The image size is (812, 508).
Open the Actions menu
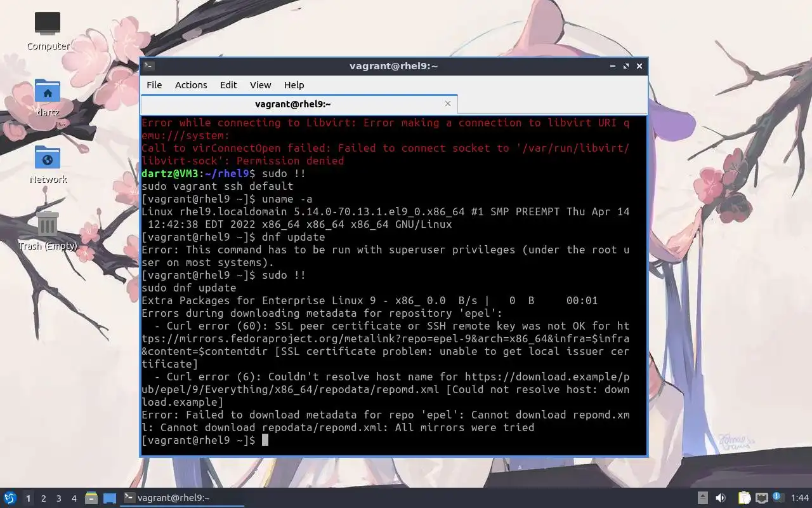pyautogui.click(x=191, y=85)
